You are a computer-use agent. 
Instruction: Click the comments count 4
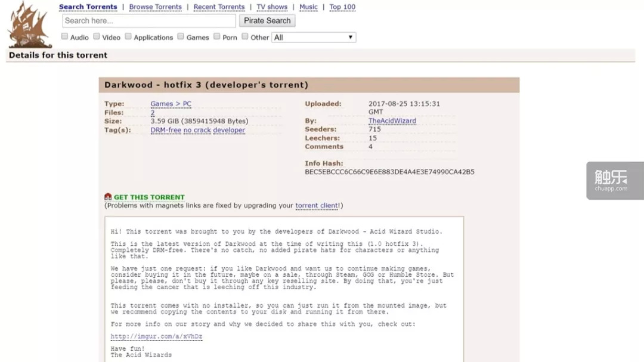pos(370,146)
